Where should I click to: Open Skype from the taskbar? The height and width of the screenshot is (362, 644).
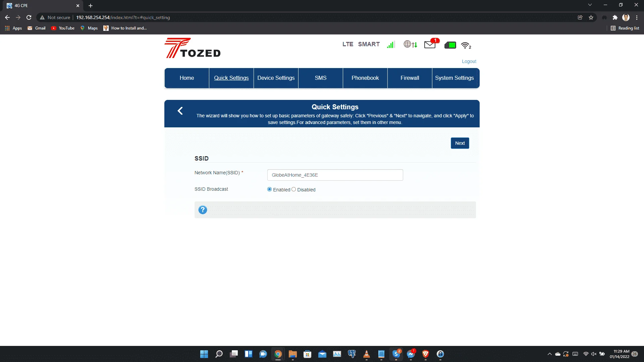396,354
